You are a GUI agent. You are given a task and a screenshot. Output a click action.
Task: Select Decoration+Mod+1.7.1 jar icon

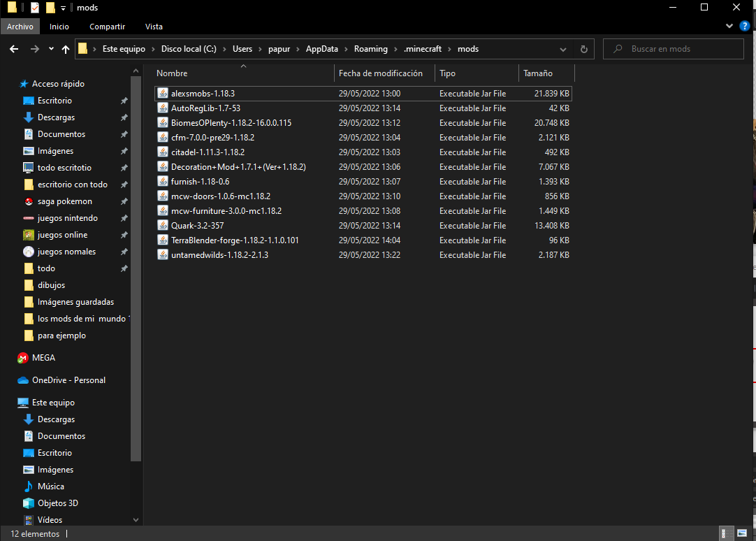point(163,167)
